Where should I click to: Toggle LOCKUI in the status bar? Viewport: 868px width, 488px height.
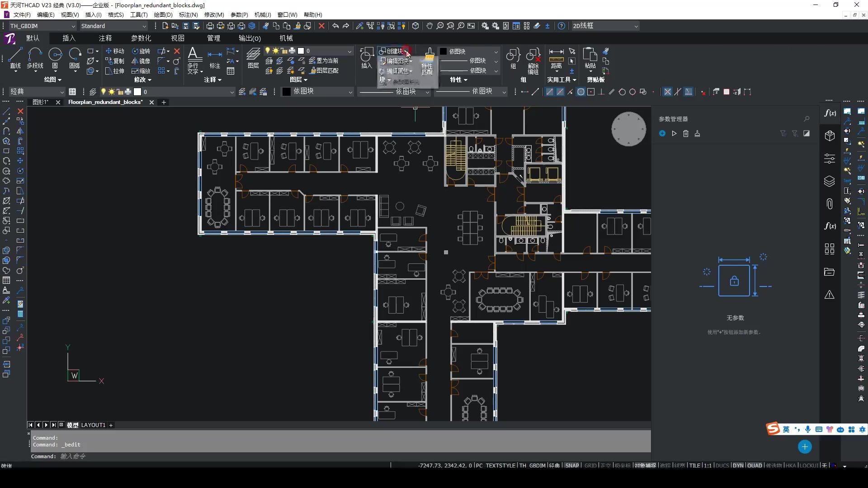point(809,465)
